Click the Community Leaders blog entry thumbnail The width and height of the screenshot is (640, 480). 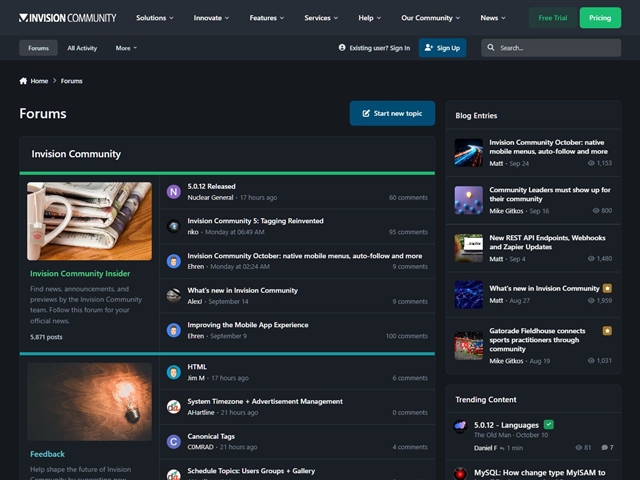[x=469, y=200]
